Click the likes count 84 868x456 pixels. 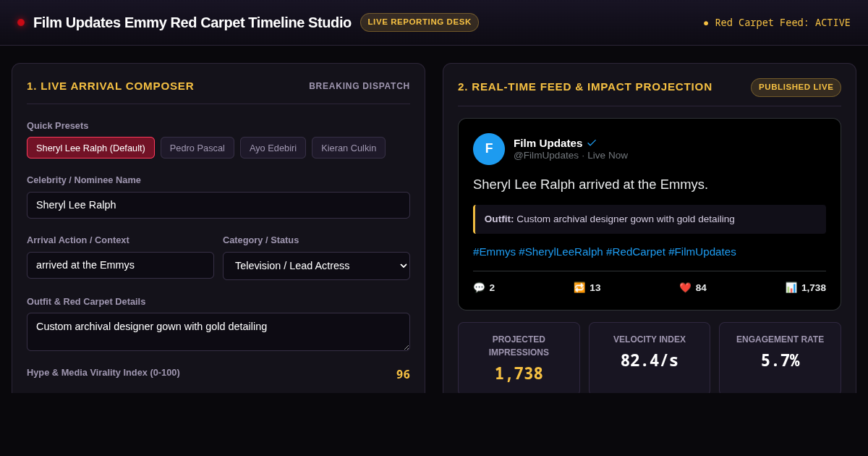[701, 287]
